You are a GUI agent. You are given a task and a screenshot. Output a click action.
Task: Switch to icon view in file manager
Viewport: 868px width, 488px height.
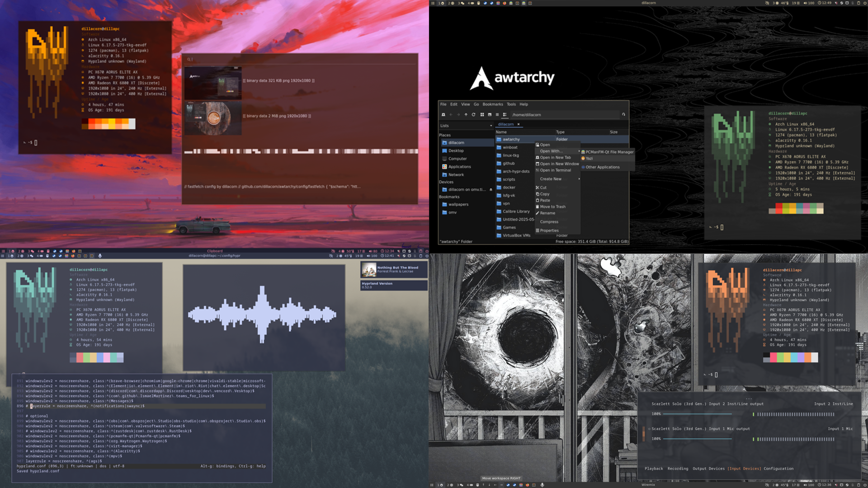pos(482,115)
